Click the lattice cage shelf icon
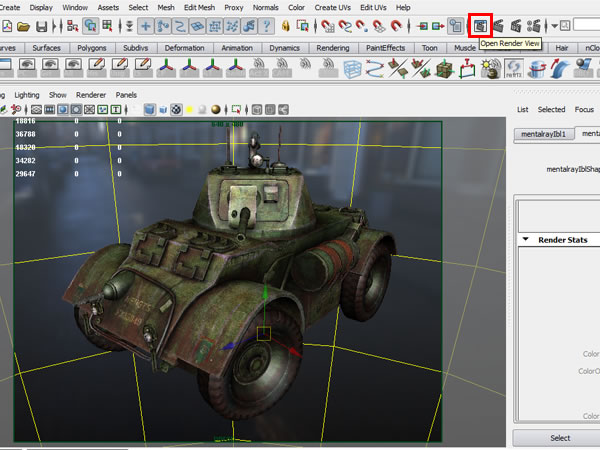The height and width of the screenshot is (450, 600). tap(352, 69)
